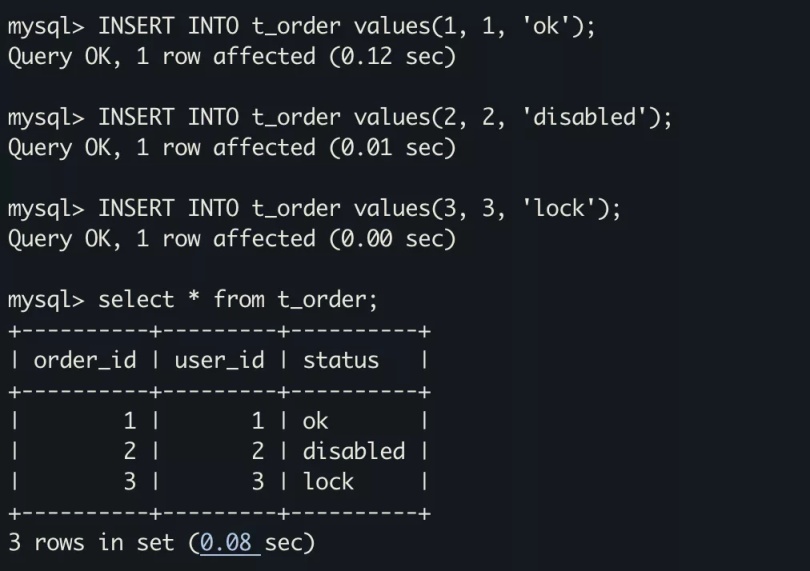Click the underlined 0.08 query time

pos(229,543)
